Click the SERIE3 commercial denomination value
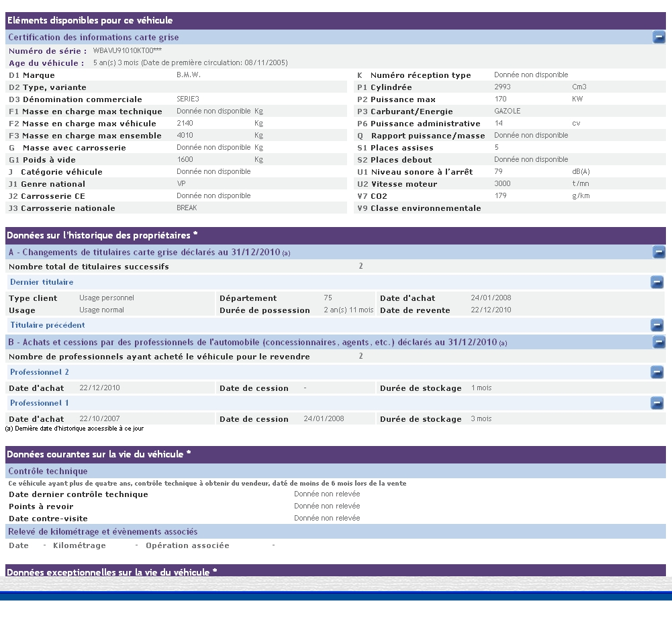 (x=188, y=99)
